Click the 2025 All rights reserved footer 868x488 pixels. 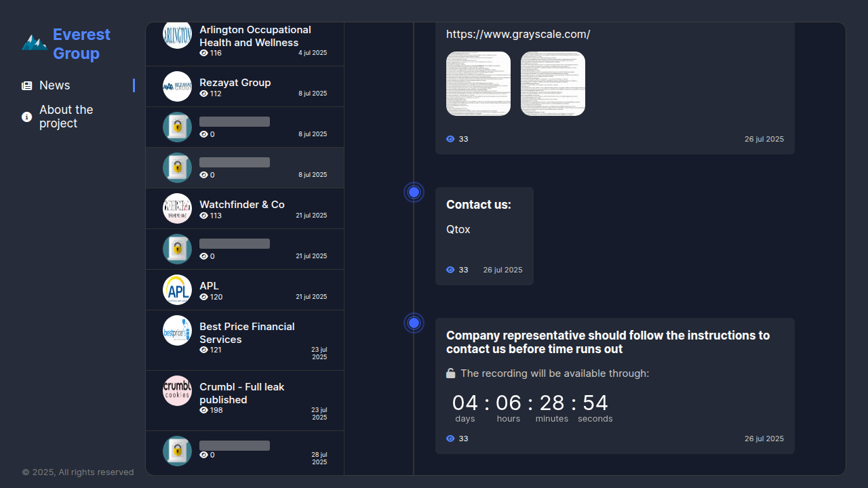tap(78, 472)
